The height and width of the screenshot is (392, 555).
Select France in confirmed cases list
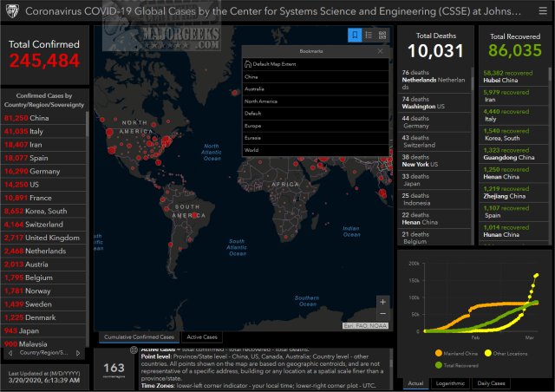43,198
